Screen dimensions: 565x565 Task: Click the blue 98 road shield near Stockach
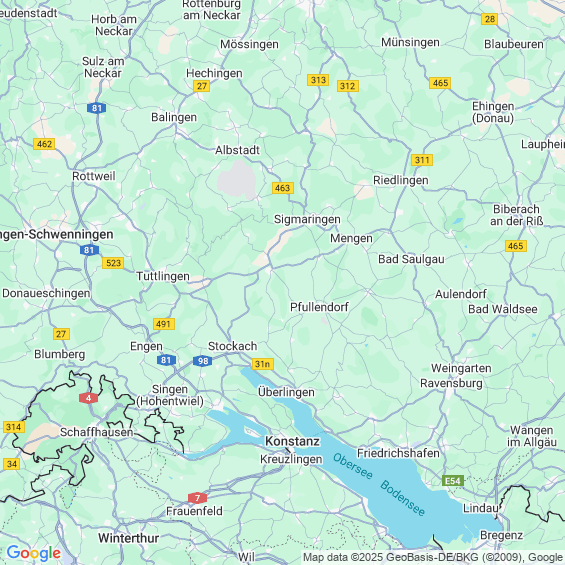coord(203,361)
